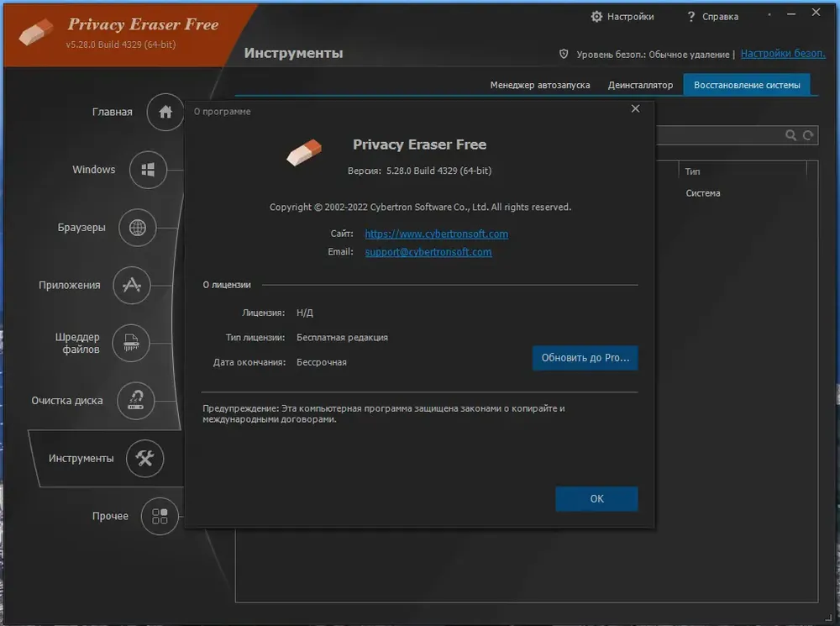Click the Браузеры sidebar label
The width and height of the screenshot is (840, 626).
pos(81,227)
